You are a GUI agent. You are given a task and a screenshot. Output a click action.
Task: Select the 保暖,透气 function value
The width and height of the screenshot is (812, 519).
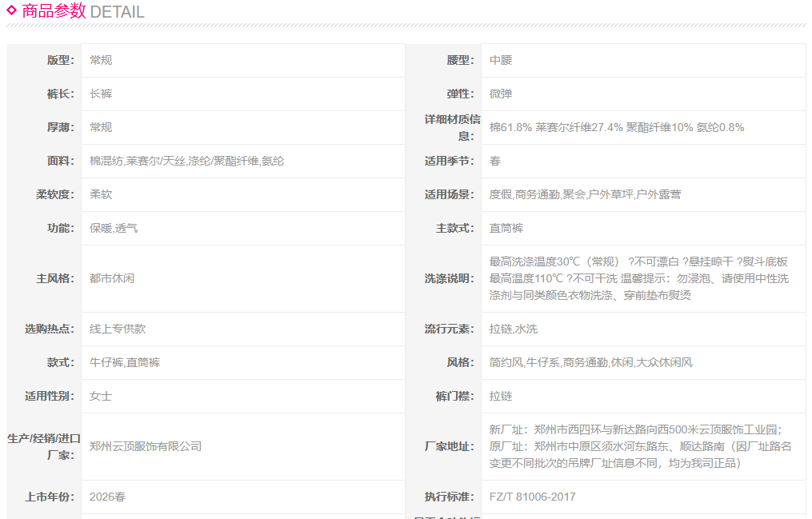(114, 228)
